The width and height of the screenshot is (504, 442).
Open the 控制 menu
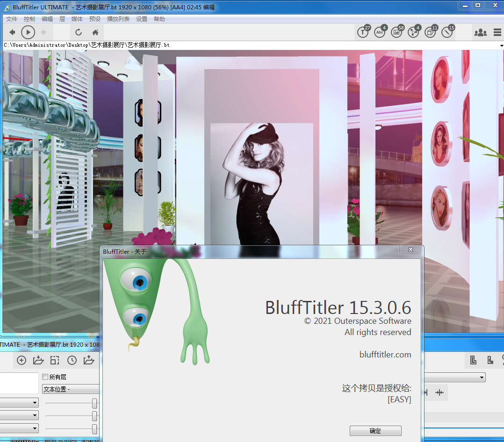click(29, 19)
